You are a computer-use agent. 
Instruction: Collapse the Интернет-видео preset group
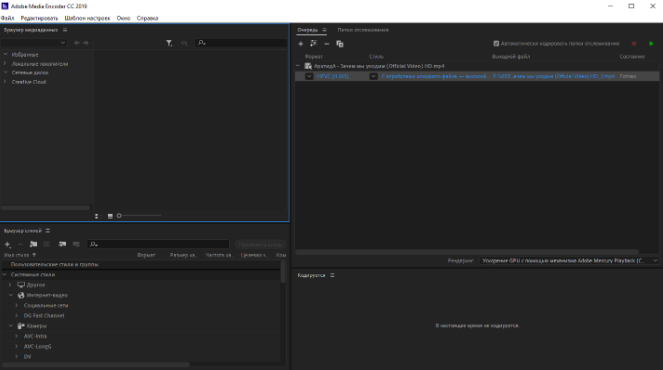pos(11,295)
